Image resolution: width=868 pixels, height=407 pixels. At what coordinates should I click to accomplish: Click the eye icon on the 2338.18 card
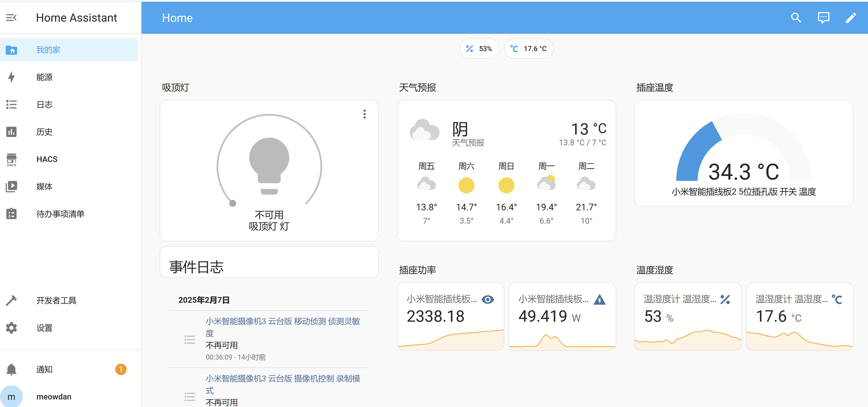[x=488, y=299]
